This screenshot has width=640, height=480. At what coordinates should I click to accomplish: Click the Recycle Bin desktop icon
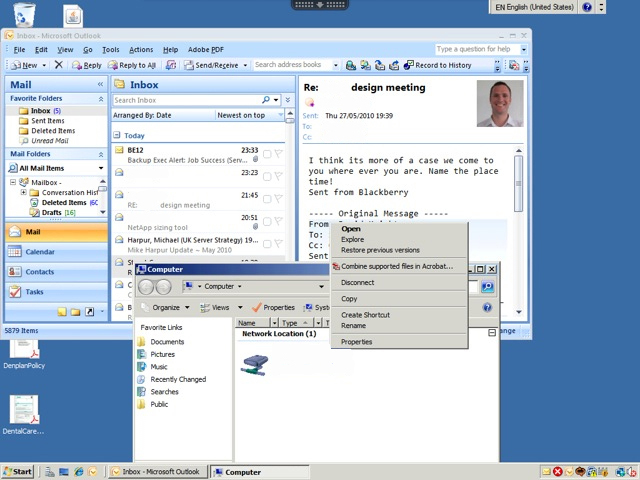(x=24, y=15)
